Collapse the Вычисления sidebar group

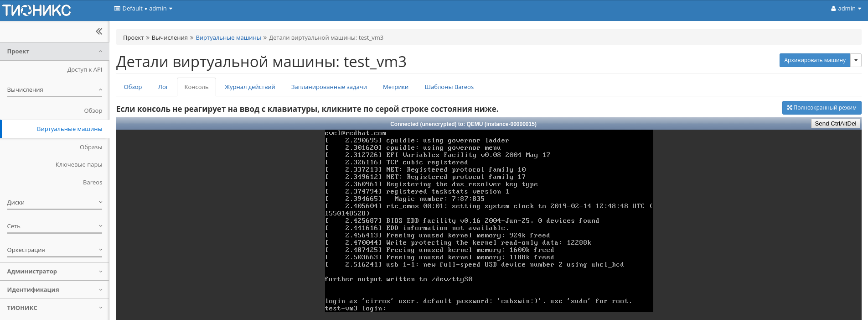tap(55, 90)
